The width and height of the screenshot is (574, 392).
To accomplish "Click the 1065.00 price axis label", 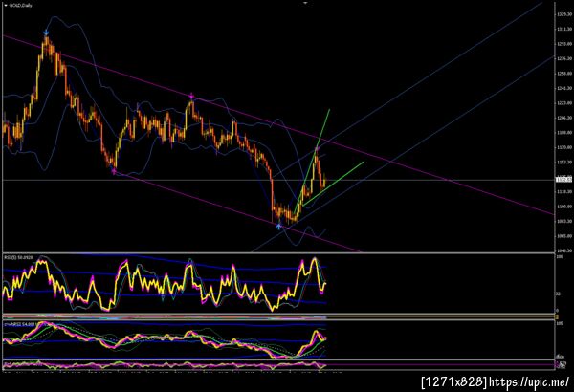I will (x=564, y=236).
